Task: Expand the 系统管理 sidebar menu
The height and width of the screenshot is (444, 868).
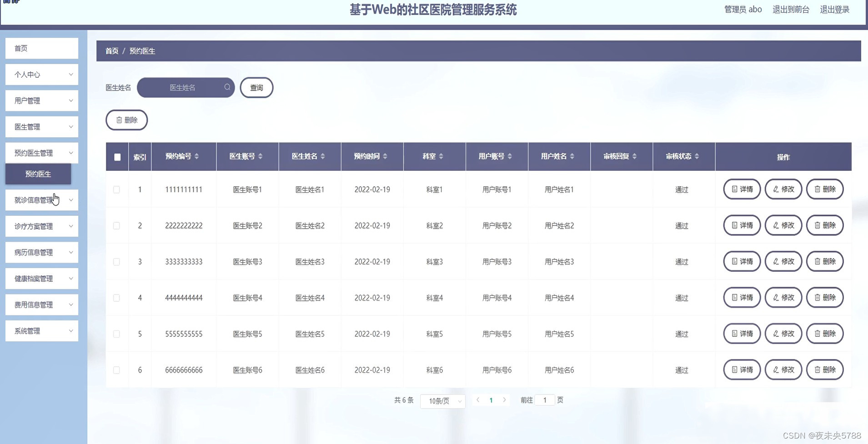Action: coord(42,331)
